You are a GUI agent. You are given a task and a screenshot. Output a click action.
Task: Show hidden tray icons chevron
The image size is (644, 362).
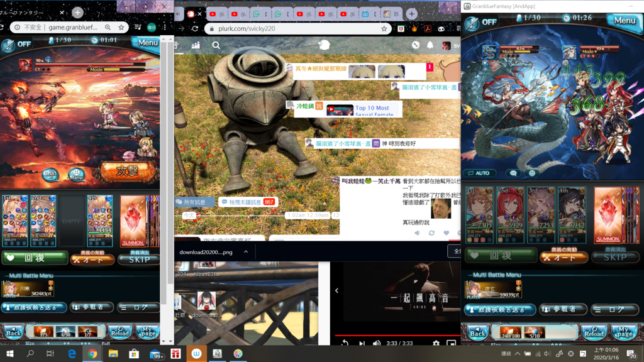click(517, 353)
